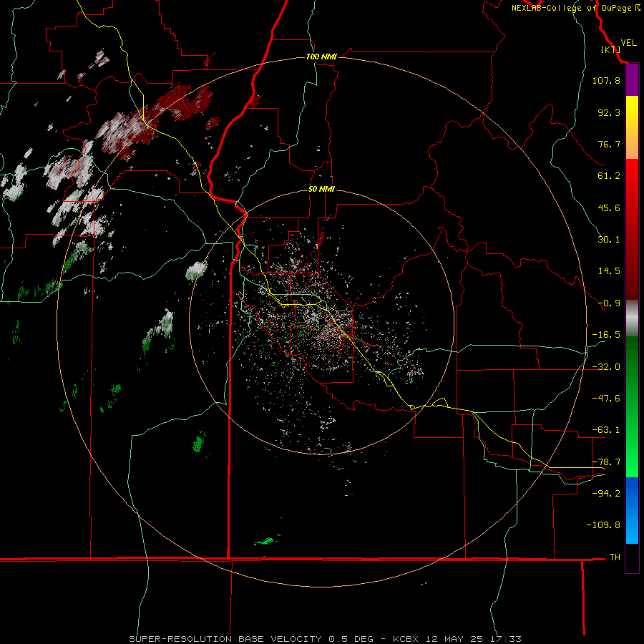This screenshot has height=644, width=644.
Task: Click the -32.0 velocity scale value
Action: [606, 367]
